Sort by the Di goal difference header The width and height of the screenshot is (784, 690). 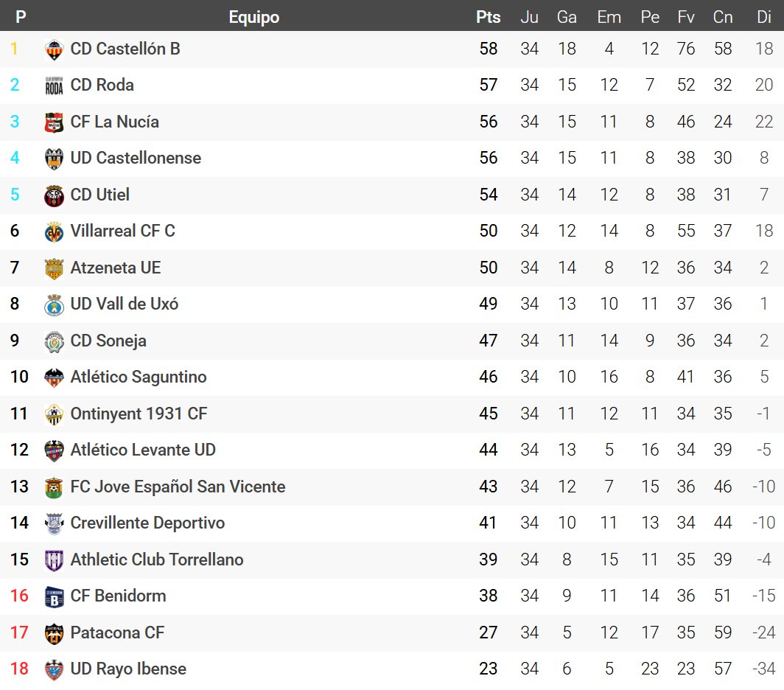[x=764, y=17]
